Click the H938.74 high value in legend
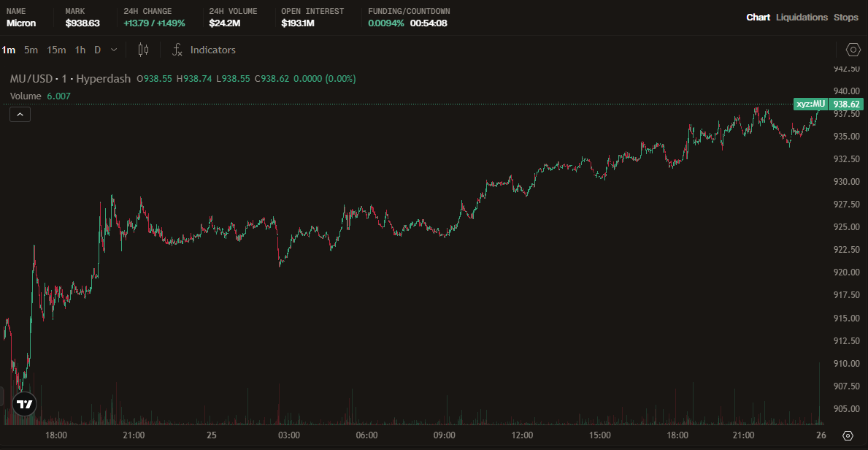Viewport: 868px width, 450px height. click(193, 79)
